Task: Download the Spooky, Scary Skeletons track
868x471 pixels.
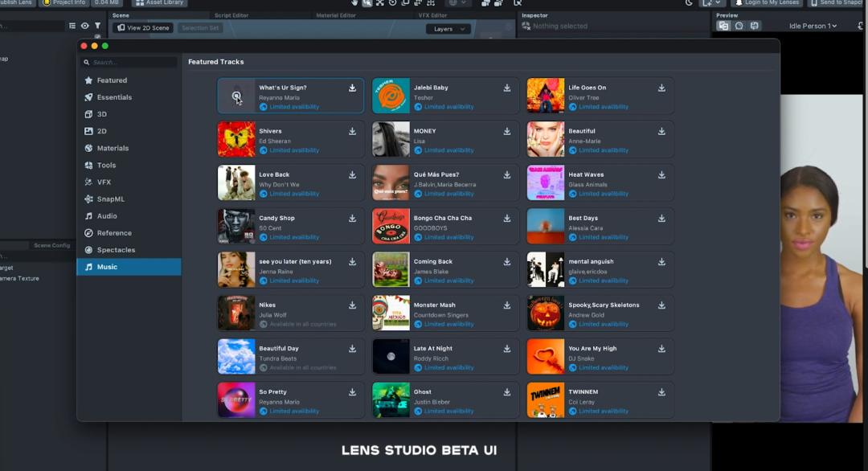Action: point(661,305)
